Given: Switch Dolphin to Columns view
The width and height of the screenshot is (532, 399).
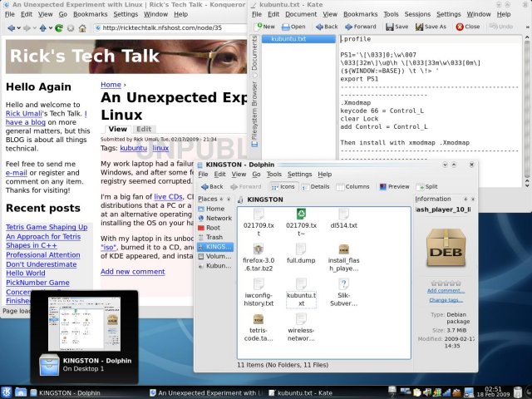Looking at the screenshot, I should [x=352, y=186].
